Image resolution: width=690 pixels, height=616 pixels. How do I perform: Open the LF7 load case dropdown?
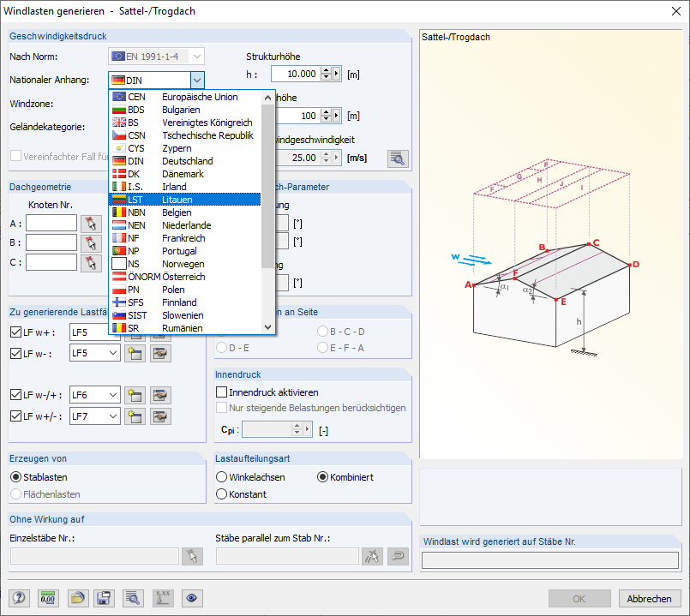tap(112, 416)
